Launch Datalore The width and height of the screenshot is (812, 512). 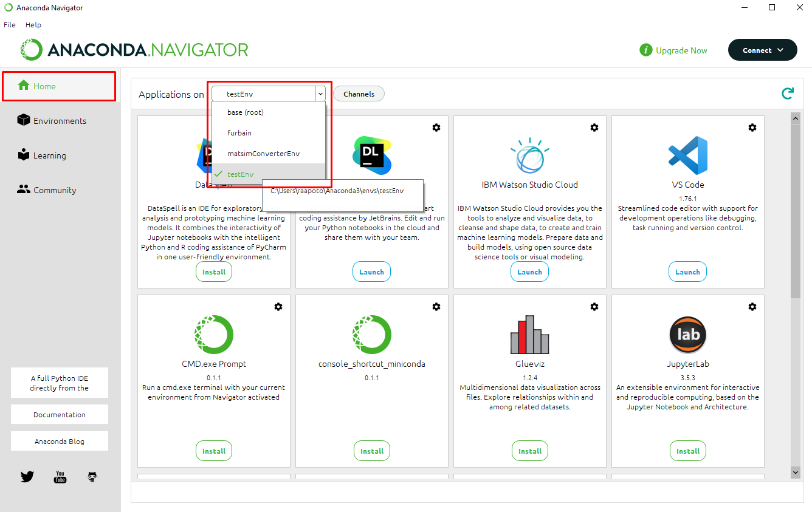[372, 272]
